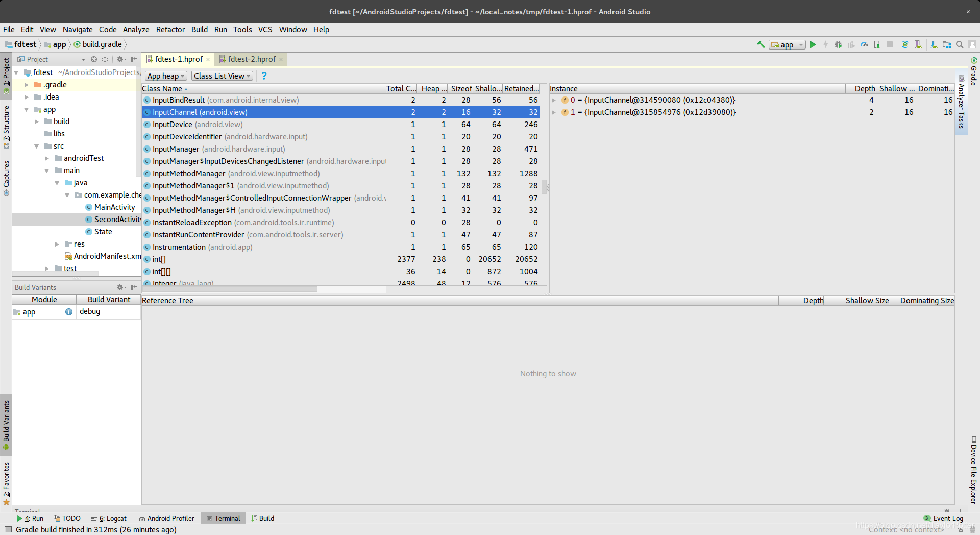Switch to the fdtest-2.hprof tab

tap(252, 59)
